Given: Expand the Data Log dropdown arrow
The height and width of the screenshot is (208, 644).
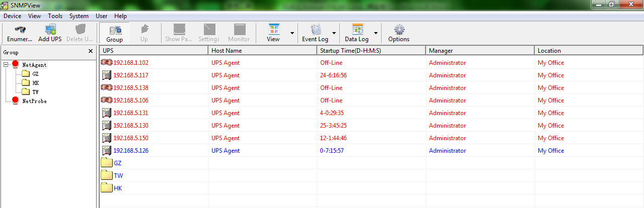Looking at the screenshot, I should point(376,33).
